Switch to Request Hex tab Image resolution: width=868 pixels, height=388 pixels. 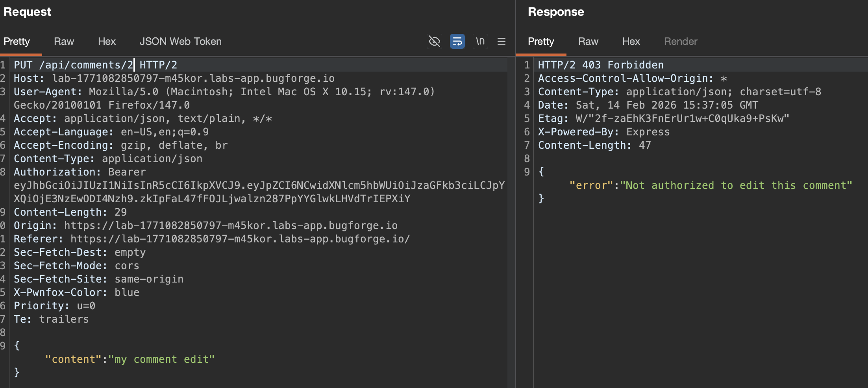(x=107, y=41)
